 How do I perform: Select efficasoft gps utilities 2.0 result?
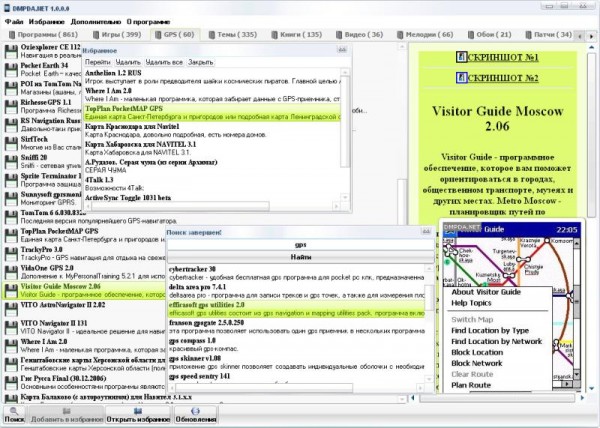point(296,309)
